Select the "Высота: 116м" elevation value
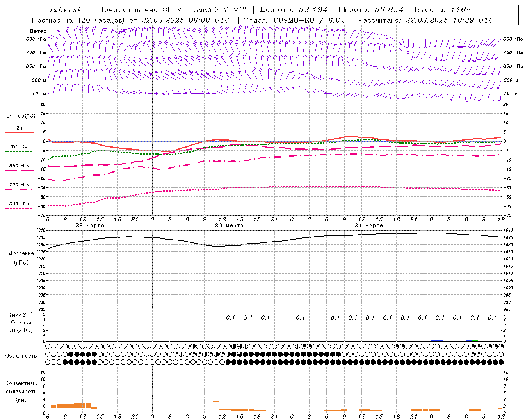The width and height of the screenshot is (525, 420). (x=443, y=10)
